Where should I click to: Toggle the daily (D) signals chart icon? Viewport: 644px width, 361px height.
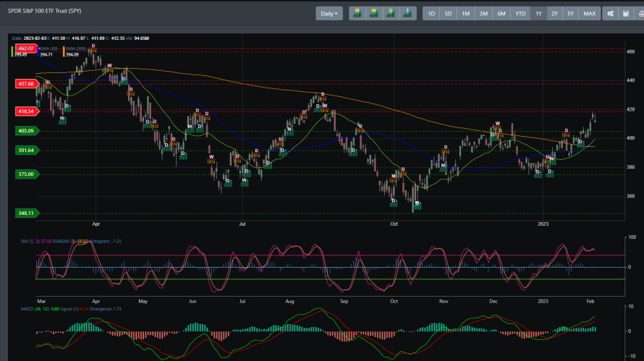tap(391, 13)
